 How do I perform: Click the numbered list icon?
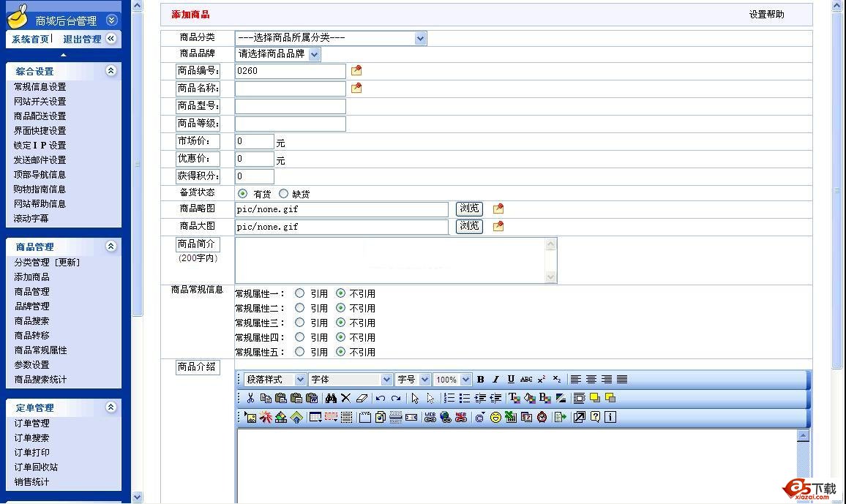[449, 399]
